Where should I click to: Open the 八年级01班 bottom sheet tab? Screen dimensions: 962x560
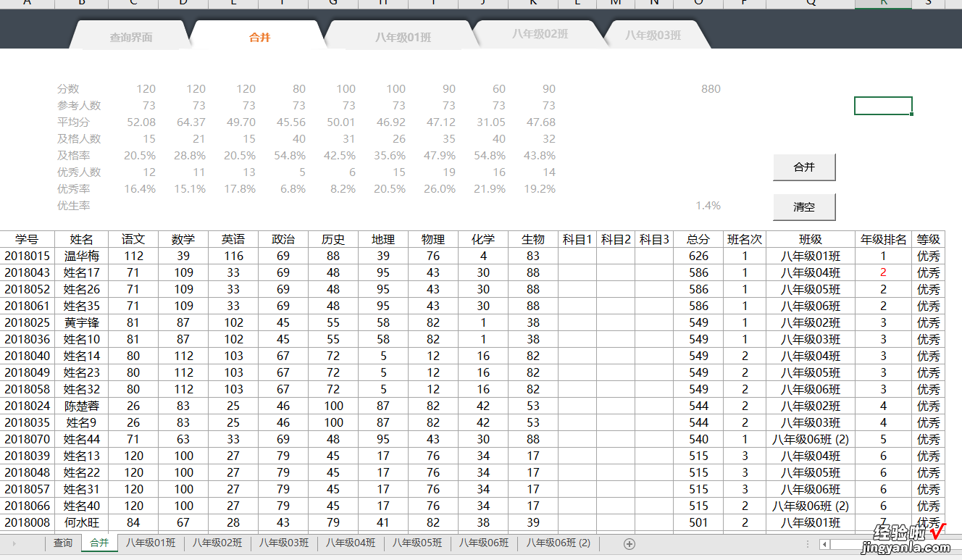(151, 543)
